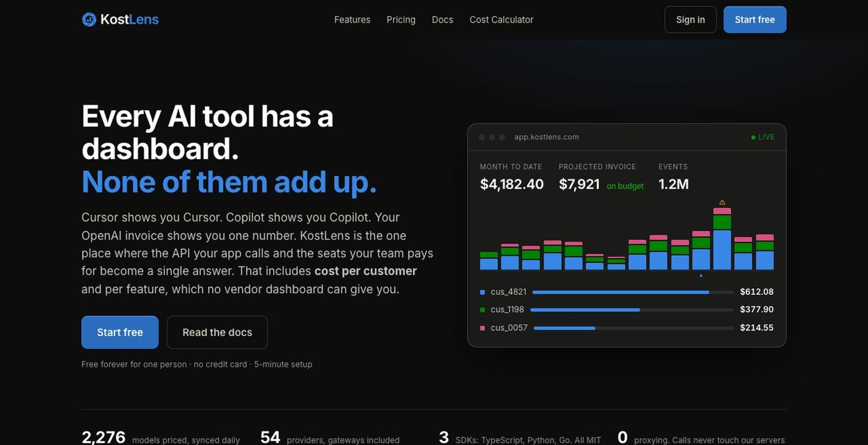Click the warning triangle above the tallest bar
This screenshot has width=868, height=445.
pos(722,202)
